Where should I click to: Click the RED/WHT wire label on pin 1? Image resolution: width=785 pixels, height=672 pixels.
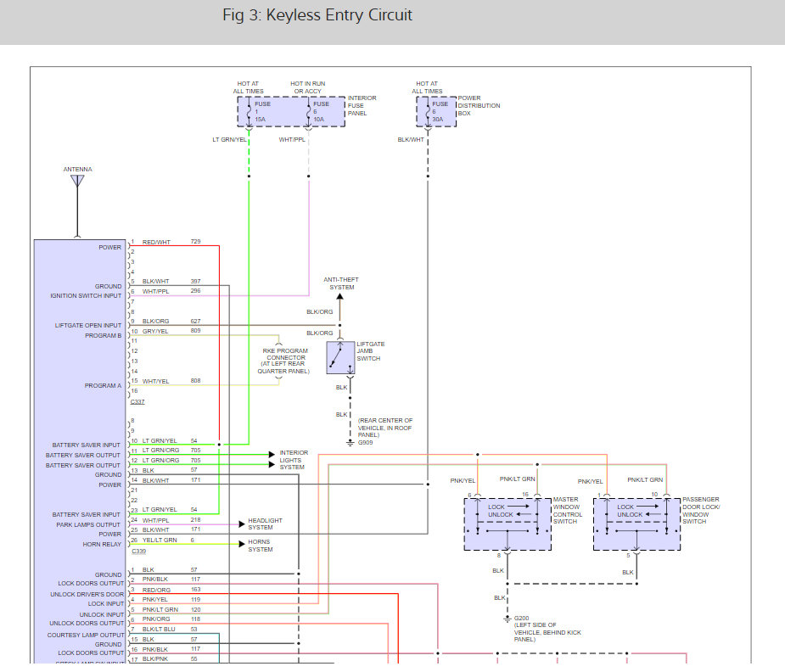click(x=156, y=242)
